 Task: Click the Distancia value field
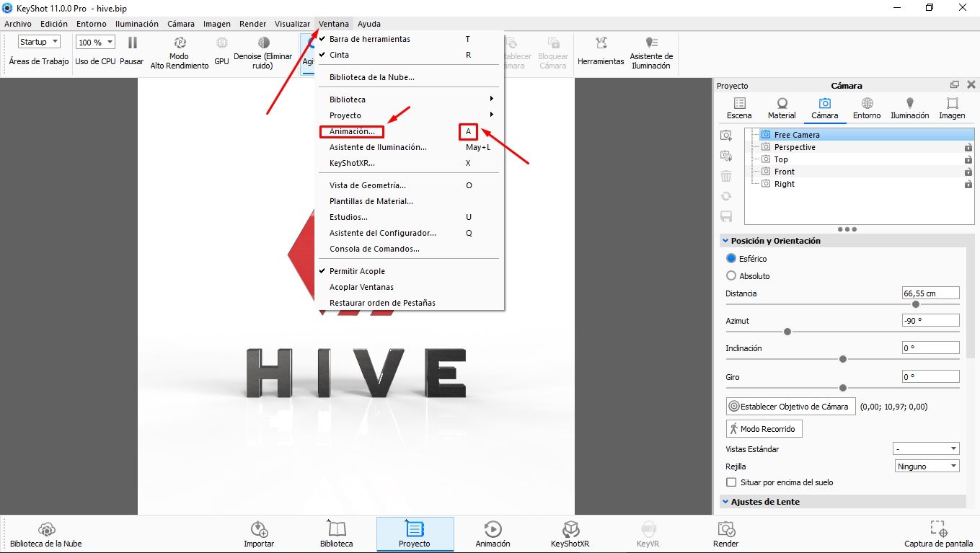point(930,293)
